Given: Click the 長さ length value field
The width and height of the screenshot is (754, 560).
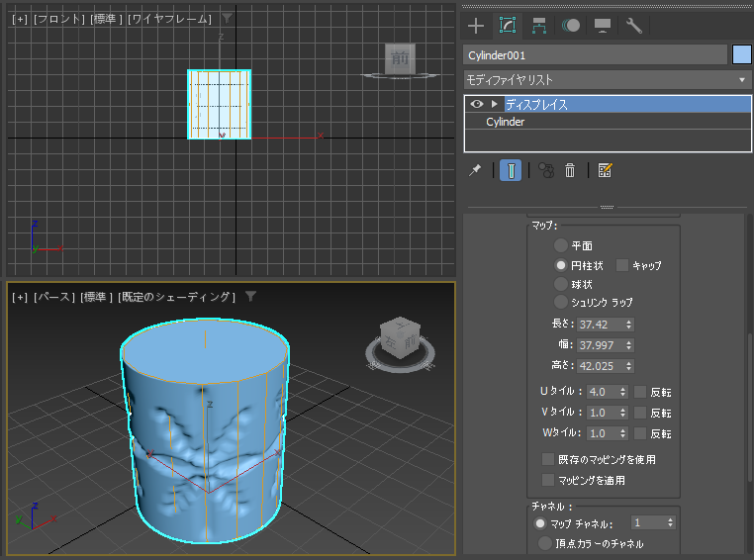Looking at the screenshot, I should coord(600,325).
